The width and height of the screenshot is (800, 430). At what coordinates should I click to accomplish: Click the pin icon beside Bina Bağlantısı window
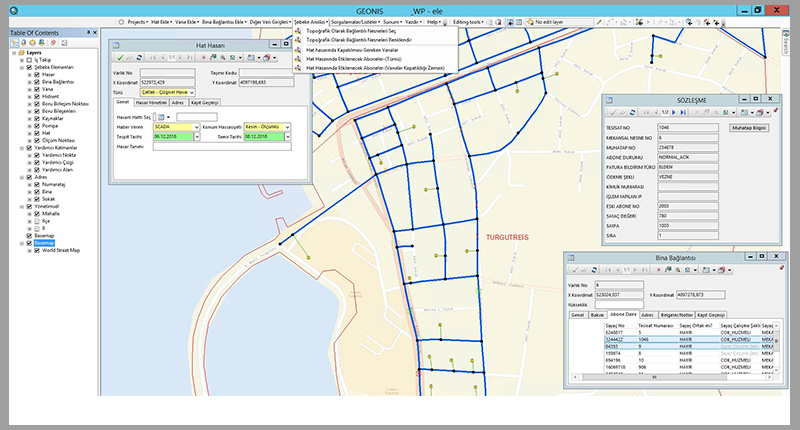(782, 267)
